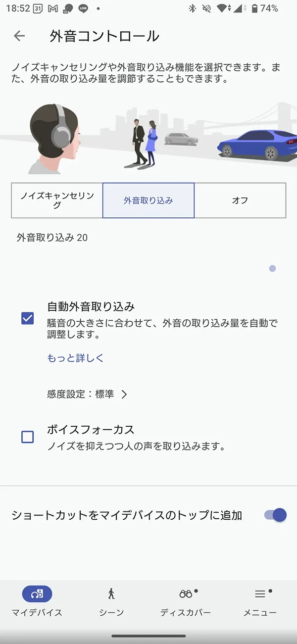Select the 外音取り込み mode tab
Screen dimensions: 297x644
[x=148, y=200]
